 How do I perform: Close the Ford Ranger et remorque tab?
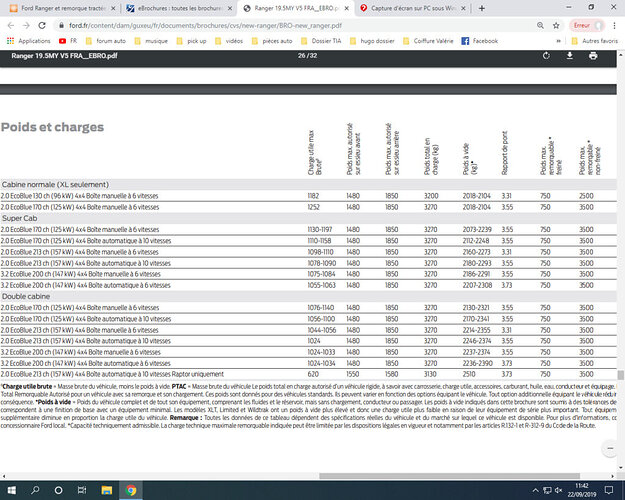click(x=113, y=8)
